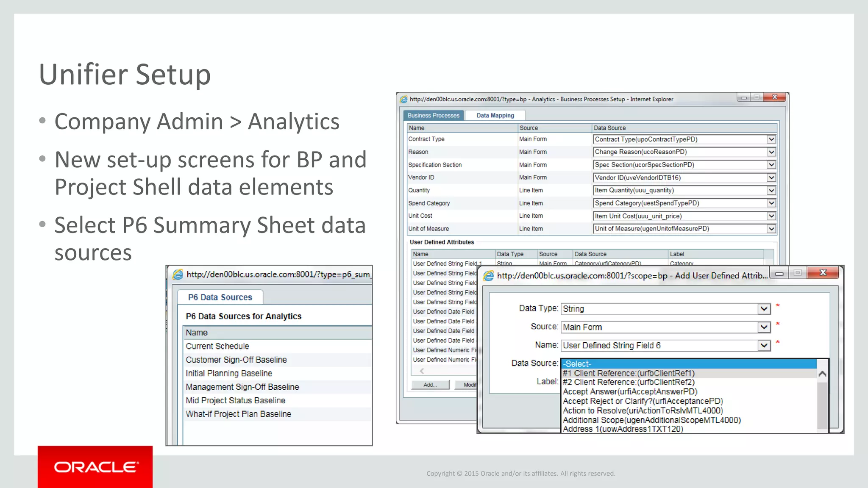Viewport: 868px width, 488px height.
Task: Choose #1 Client Reference option
Action: click(689, 373)
